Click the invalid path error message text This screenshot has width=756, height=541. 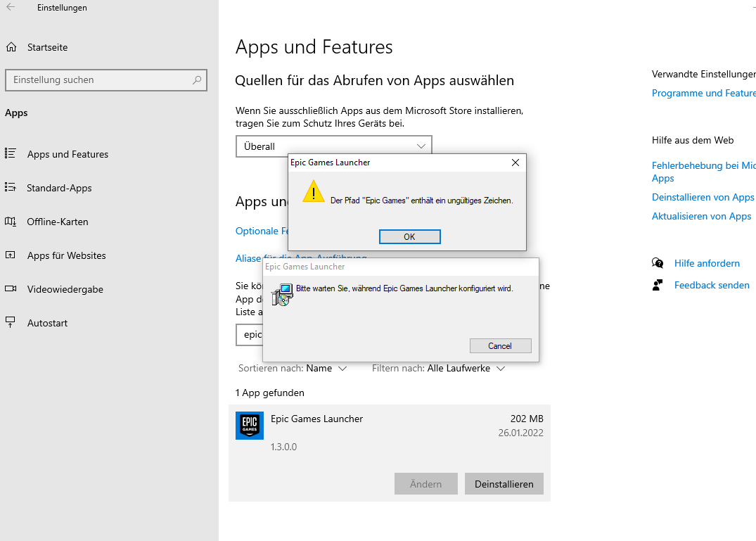click(x=421, y=201)
